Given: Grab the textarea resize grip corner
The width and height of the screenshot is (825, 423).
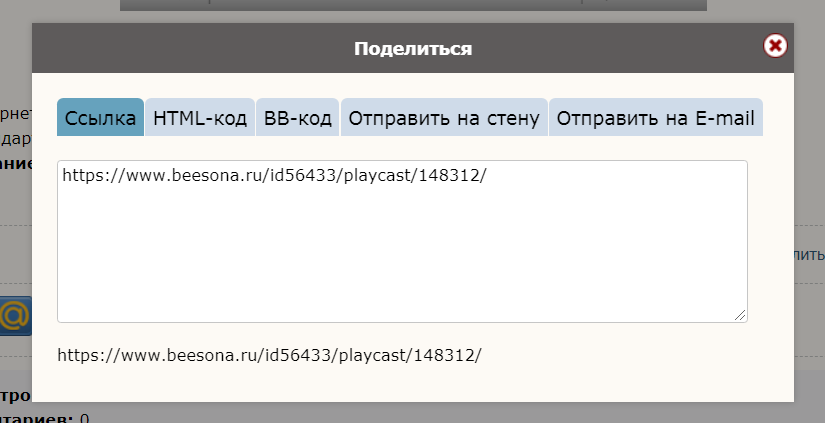Looking at the screenshot, I should (741, 315).
